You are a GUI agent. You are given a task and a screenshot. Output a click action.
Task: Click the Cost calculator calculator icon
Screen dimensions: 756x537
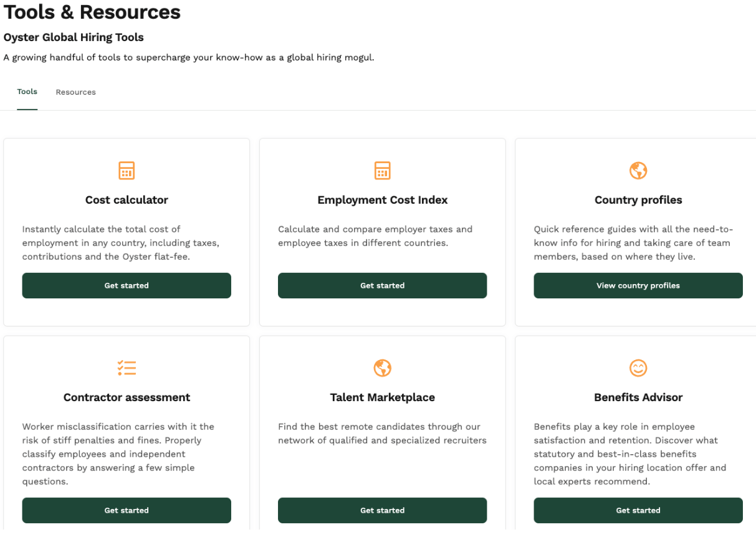(127, 170)
